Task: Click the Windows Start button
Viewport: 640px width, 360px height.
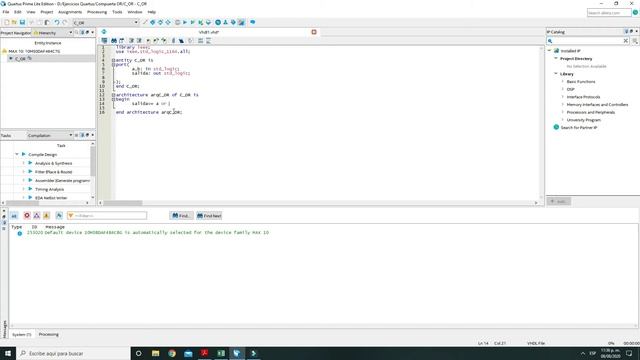Action: pos(8,353)
